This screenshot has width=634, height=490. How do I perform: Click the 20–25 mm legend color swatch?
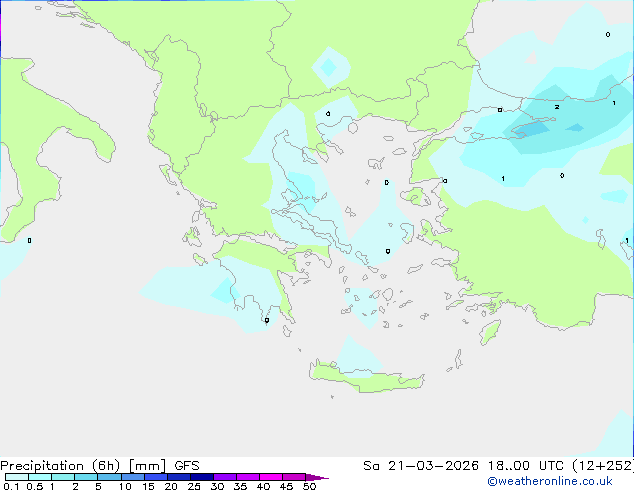(179, 477)
